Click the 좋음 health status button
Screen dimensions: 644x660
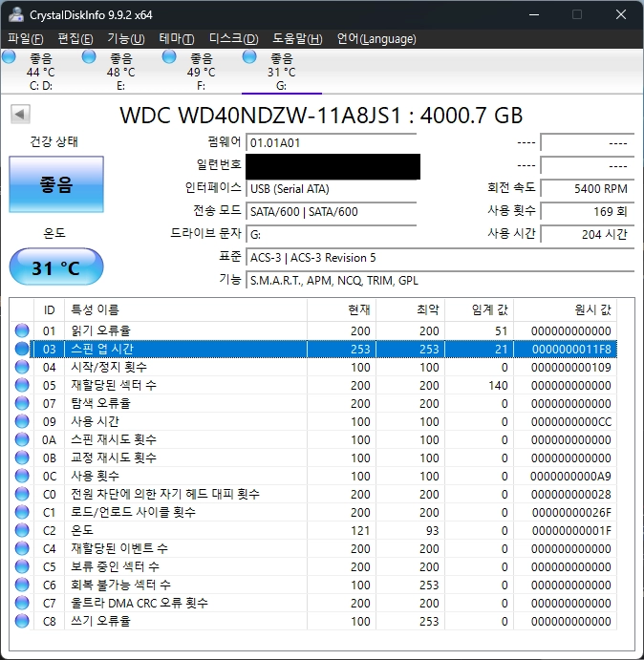pyautogui.click(x=56, y=184)
